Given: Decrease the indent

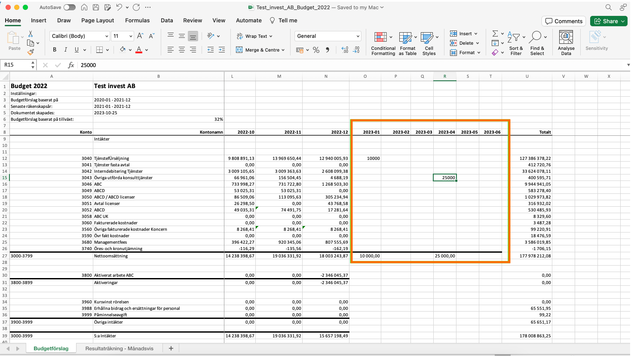Looking at the screenshot, I should point(211,50).
